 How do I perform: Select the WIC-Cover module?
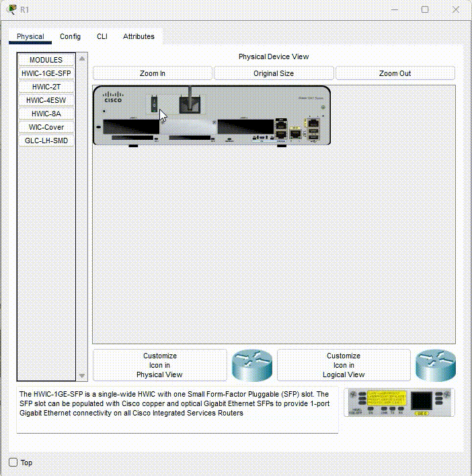click(x=46, y=127)
